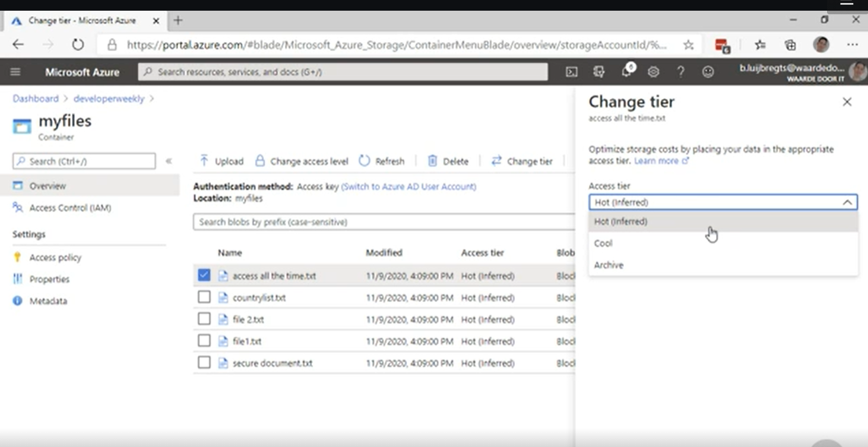Open the help question mark icon
The height and width of the screenshot is (447, 868).
point(681,72)
